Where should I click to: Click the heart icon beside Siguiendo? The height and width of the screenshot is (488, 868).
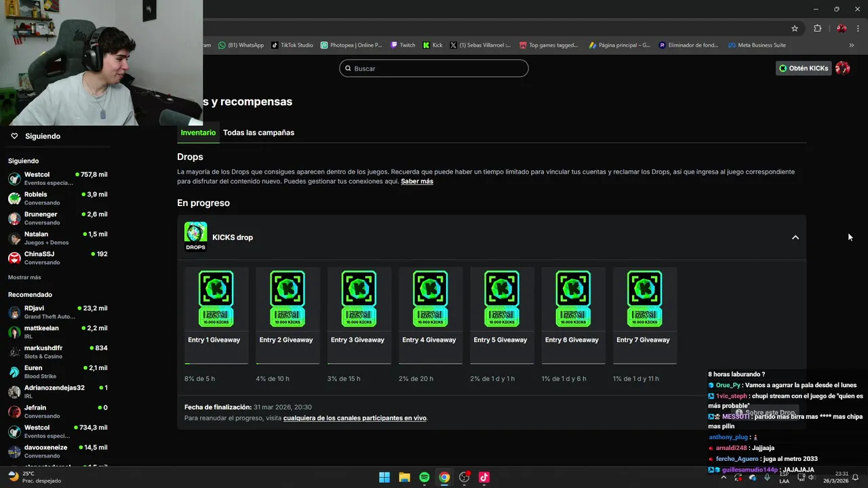pyautogui.click(x=14, y=136)
